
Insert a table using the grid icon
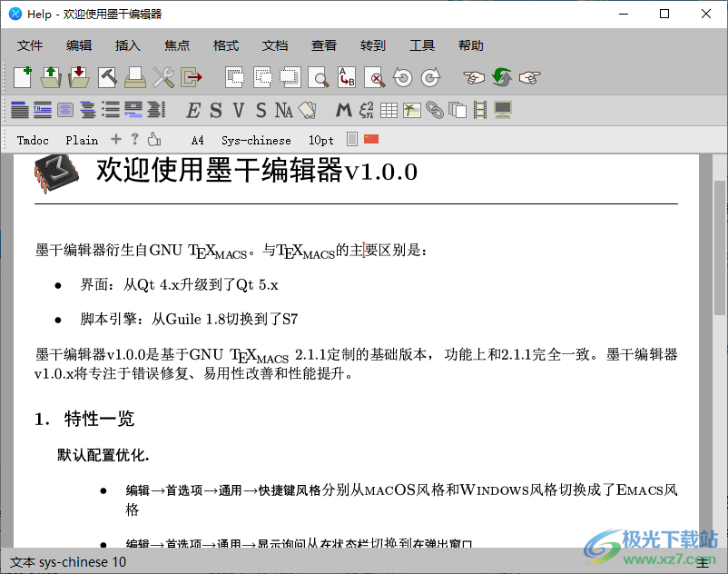[389, 110]
